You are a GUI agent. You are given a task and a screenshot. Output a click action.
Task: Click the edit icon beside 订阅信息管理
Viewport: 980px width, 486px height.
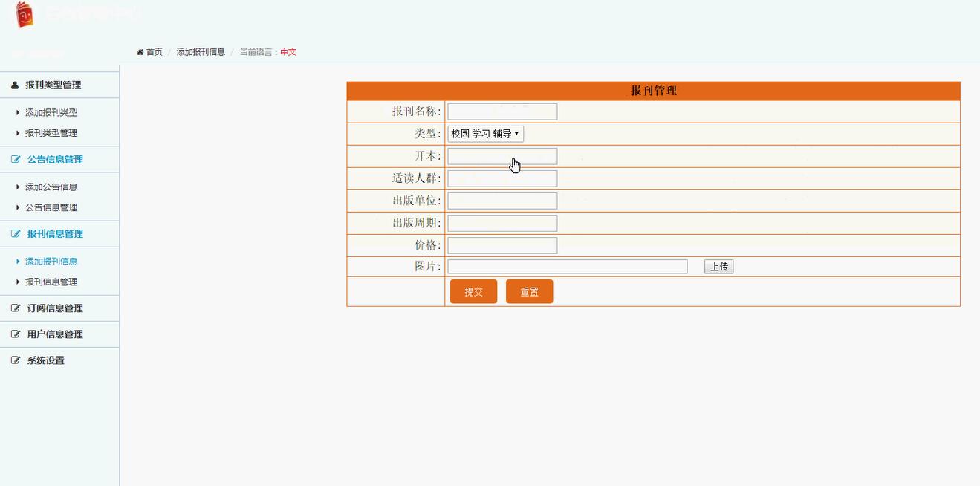coord(16,308)
